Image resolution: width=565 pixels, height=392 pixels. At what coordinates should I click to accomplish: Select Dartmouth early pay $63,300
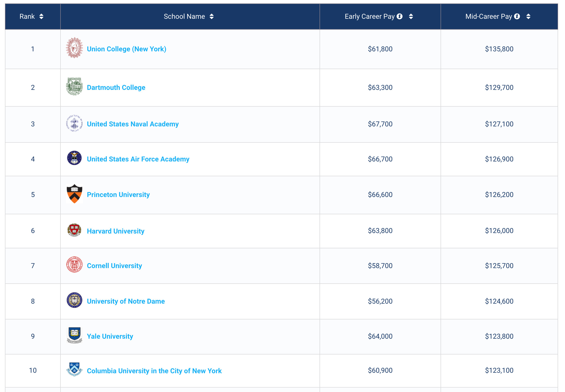click(x=380, y=88)
